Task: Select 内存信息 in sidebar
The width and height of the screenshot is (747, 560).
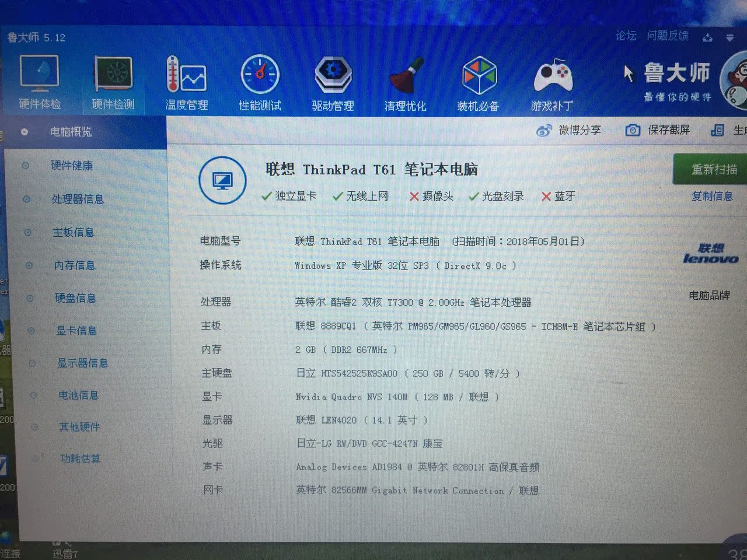Action: (75, 265)
